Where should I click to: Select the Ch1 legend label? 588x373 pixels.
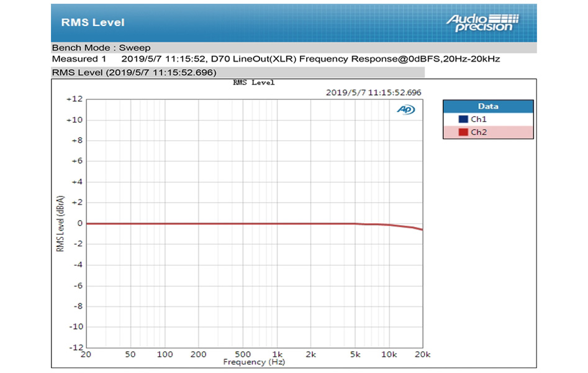[479, 119]
